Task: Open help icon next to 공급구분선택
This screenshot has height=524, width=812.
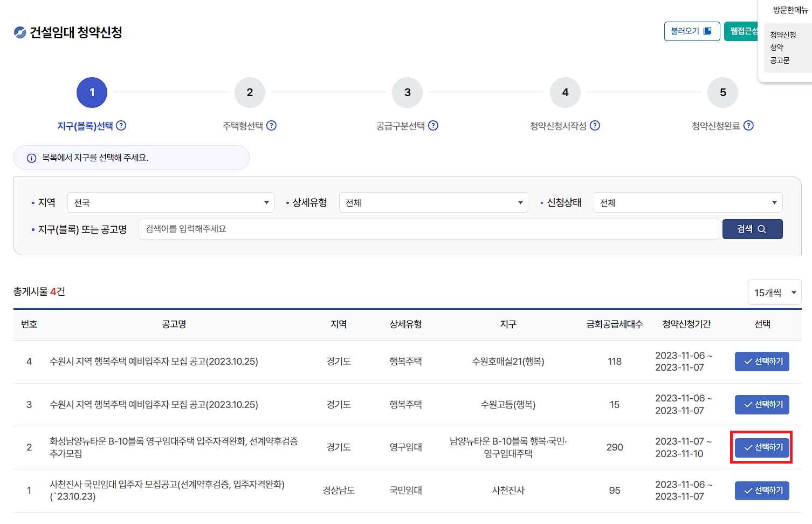Action: (433, 125)
